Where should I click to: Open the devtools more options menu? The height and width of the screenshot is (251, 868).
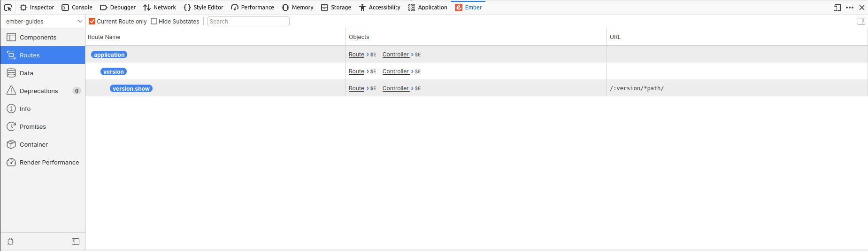850,8
